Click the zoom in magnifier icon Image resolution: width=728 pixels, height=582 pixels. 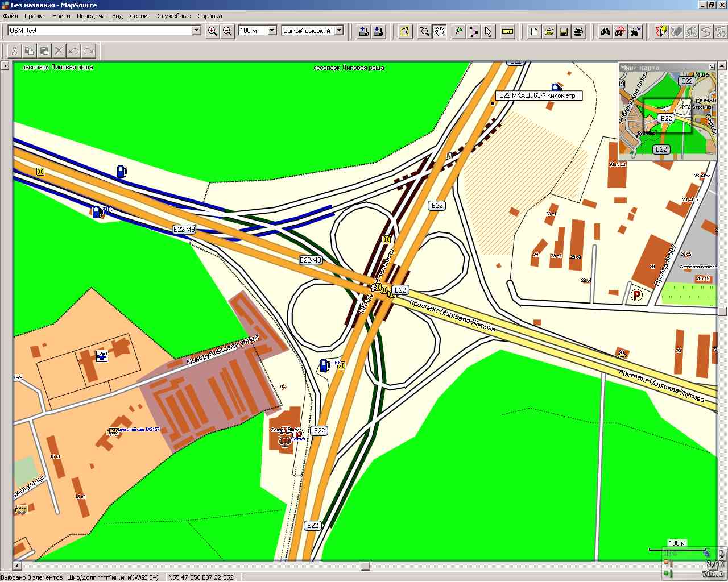[x=212, y=31]
